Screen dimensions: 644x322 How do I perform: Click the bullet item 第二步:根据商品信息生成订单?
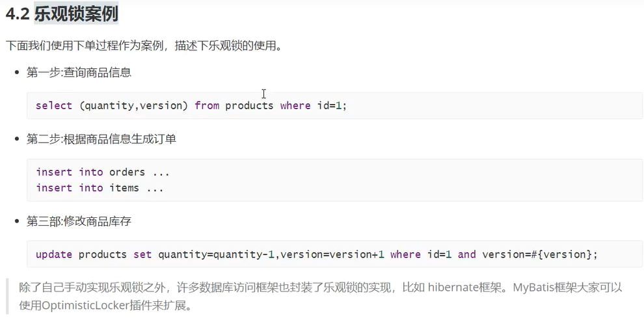pos(101,139)
